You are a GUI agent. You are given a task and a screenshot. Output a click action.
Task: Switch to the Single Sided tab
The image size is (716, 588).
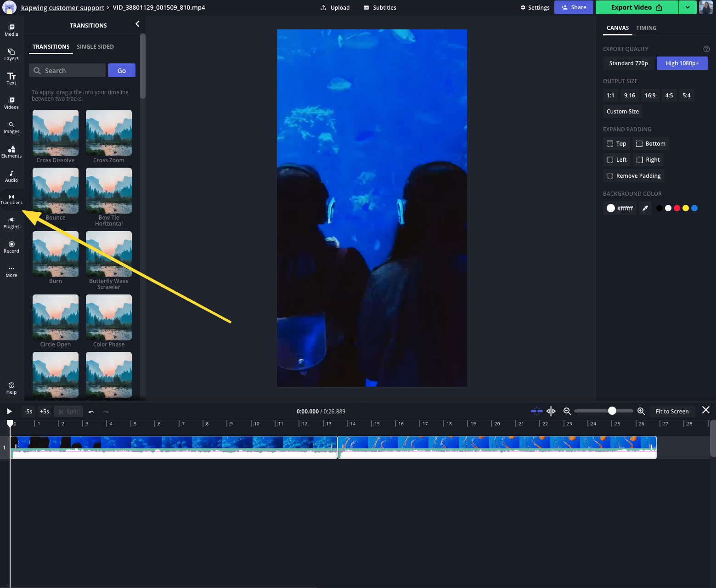click(x=95, y=47)
